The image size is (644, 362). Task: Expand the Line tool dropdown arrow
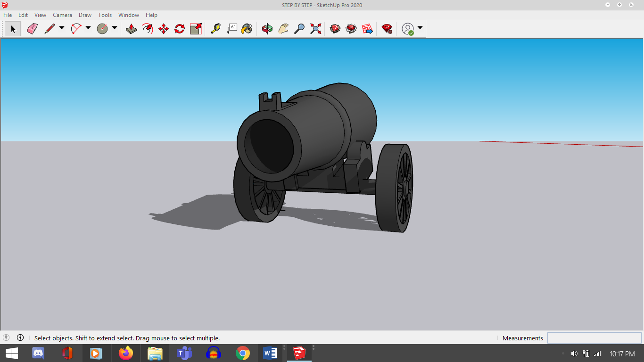[x=62, y=28]
